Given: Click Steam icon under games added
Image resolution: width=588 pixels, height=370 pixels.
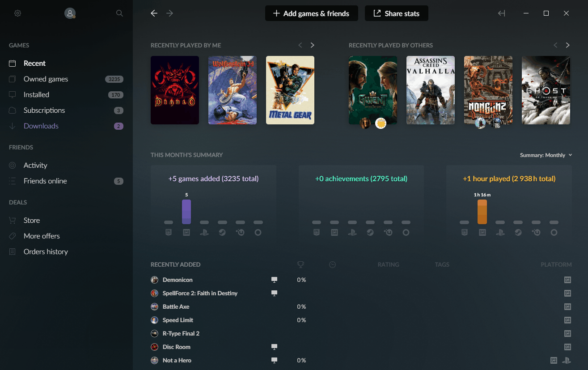Looking at the screenshot, I should (222, 233).
